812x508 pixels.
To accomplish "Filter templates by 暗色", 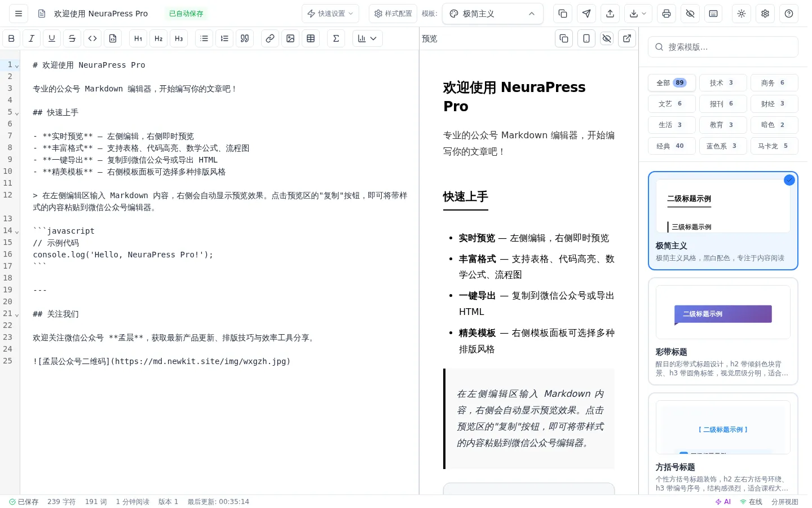I will 774,125.
